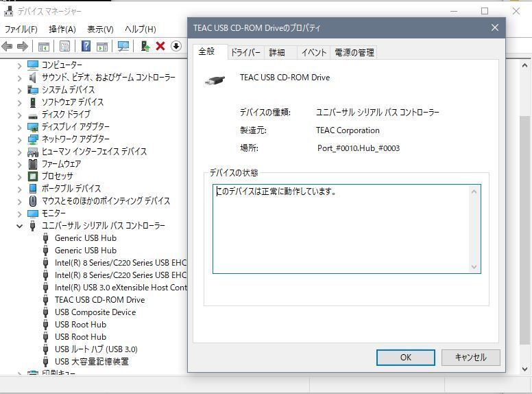Switch to the イベント tab
The width and height of the screenshot is (532, 394).
(x=314, y=53)
